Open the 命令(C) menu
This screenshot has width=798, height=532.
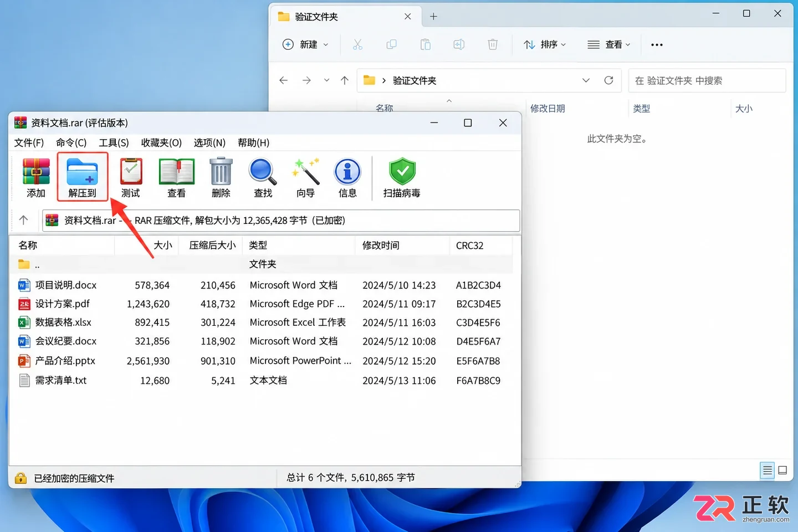71,142
